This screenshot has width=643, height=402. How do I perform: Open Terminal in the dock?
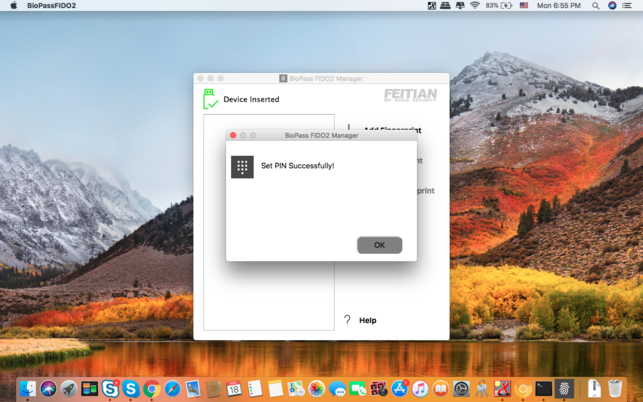(544, 388)
